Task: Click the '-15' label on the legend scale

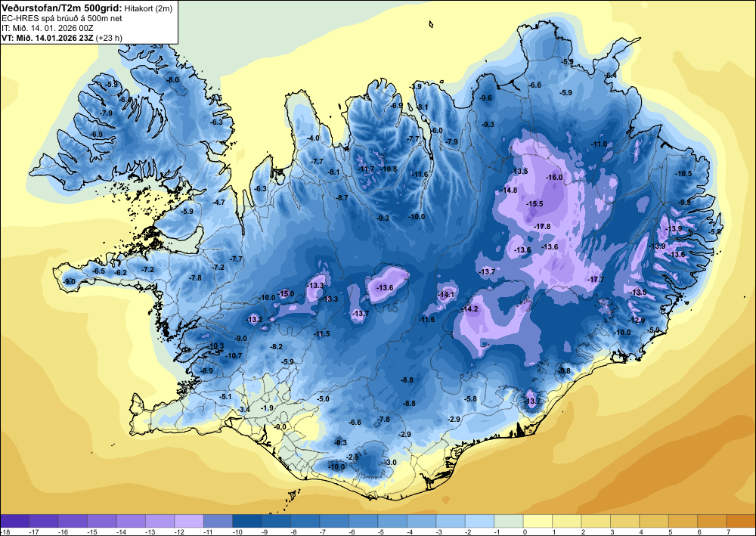Action: (x=91, y=531)
